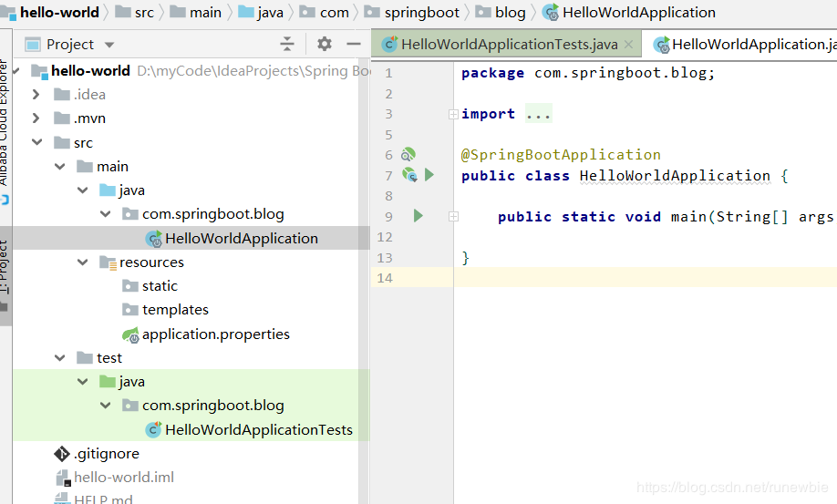Open Project panel settings gear
The height and width of the screenshot is (504, 837).
[x=324, y=44]
